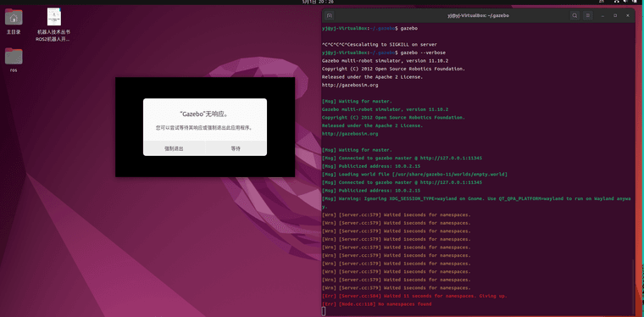Close the terminal window

628,15
